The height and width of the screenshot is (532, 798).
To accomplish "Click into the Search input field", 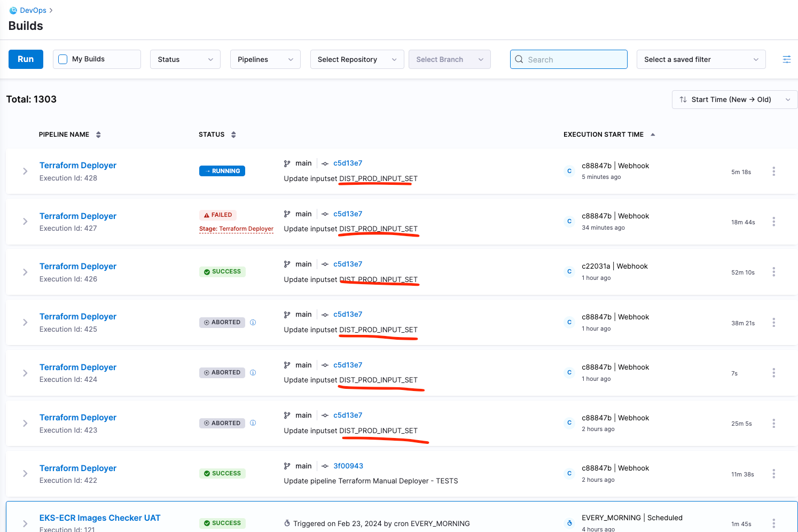I will click(x=569, y=59).
